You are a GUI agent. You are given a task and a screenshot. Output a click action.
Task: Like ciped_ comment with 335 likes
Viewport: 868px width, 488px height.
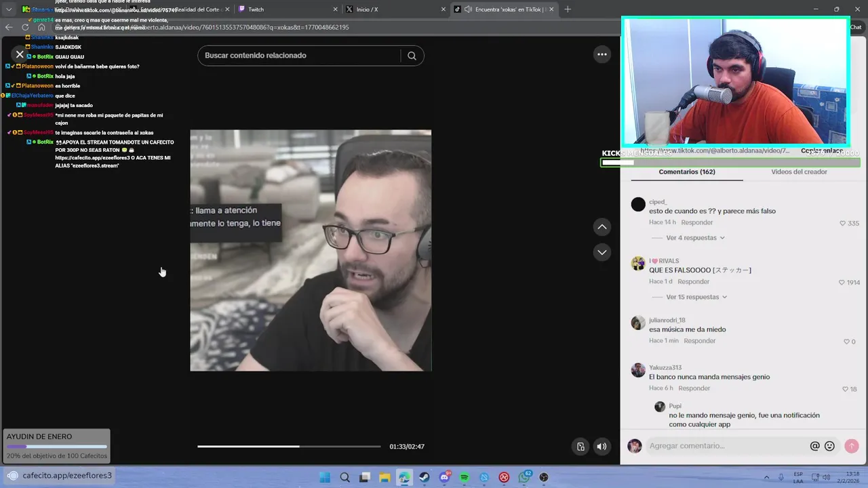point(843,223)
